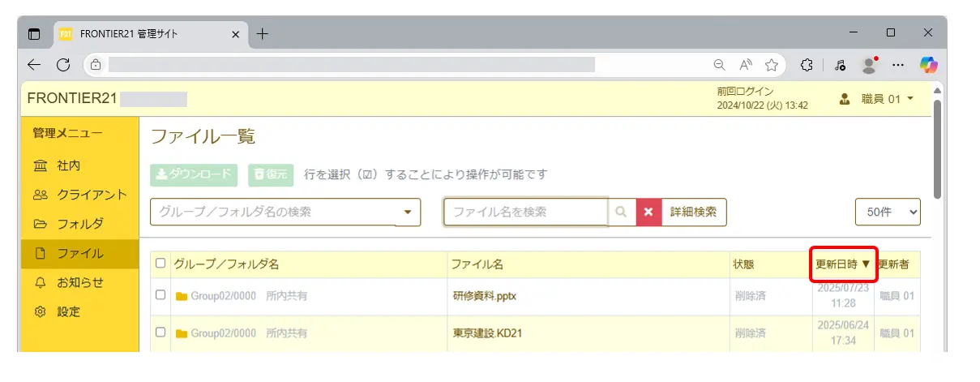Open the browser extensions puzzle icon
The image size is (980, 382).
(807, 64)
